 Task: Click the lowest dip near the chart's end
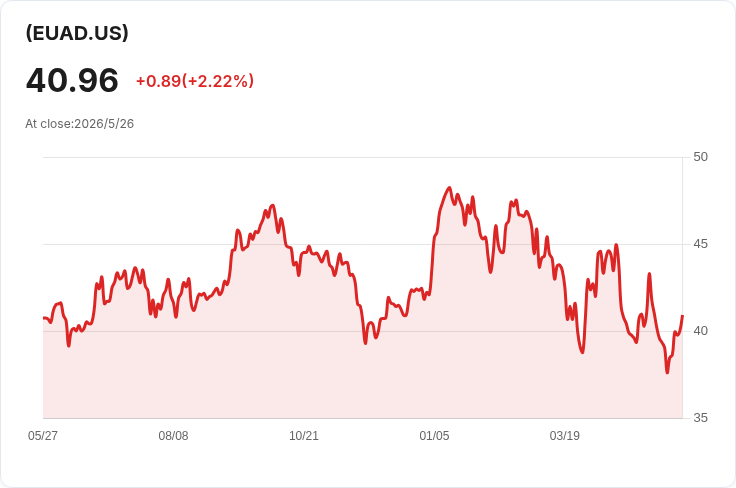(x=667, y=373)
